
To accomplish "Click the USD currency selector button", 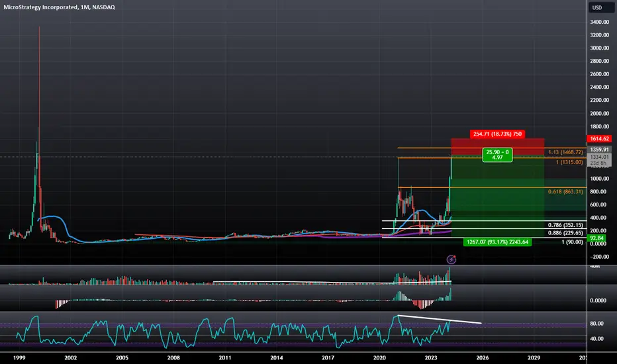I will (602, 7).
